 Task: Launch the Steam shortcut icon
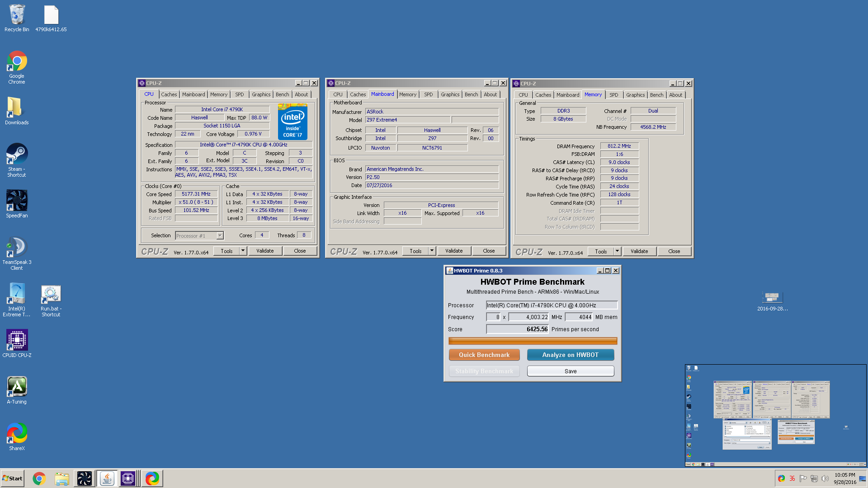coord(17,160)
